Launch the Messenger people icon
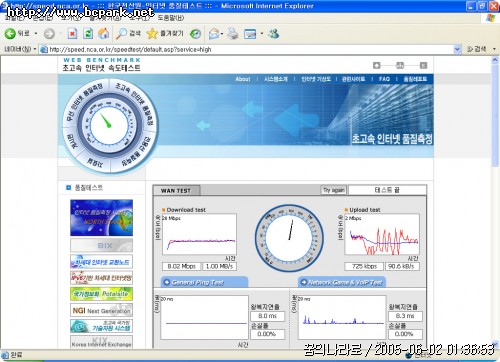The image size is (500, 362). 274,33
